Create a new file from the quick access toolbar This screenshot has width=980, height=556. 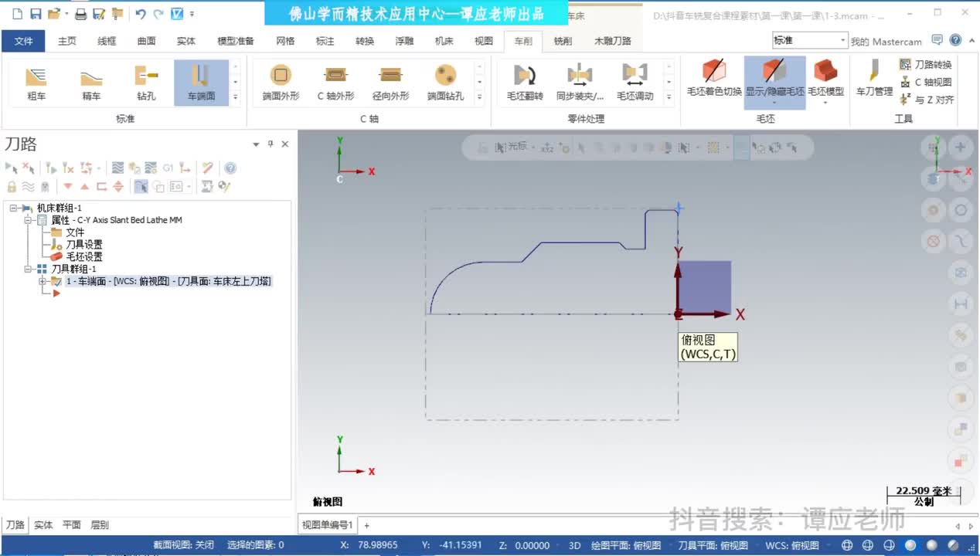17,14
